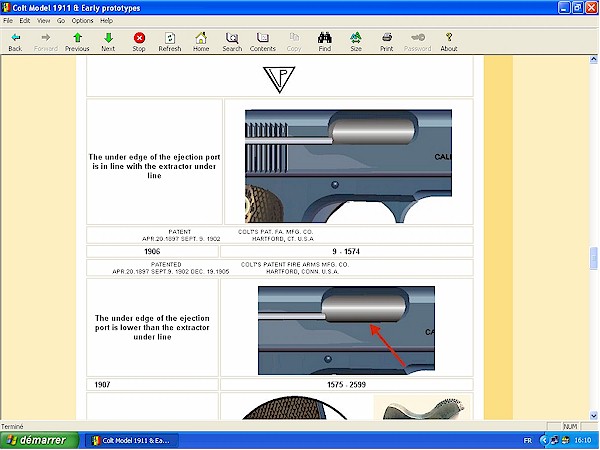Click the 'DEC. 19.1905' patent date line
This screenshot has height=450, width=600.
(x=171, y=271)
